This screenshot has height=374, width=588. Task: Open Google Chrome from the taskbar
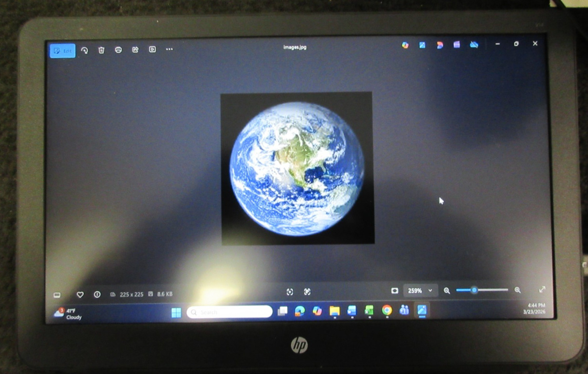[387, 310]
